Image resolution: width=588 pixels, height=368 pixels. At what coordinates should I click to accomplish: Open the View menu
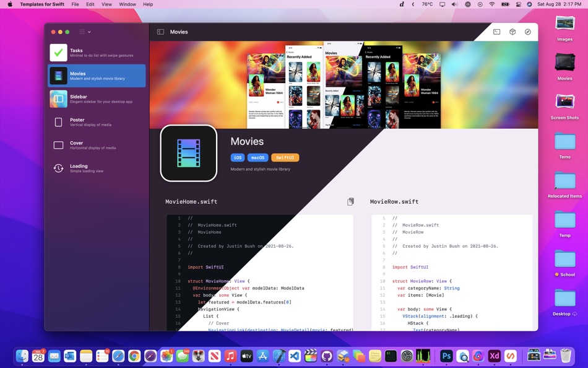[x=106, y=4]
